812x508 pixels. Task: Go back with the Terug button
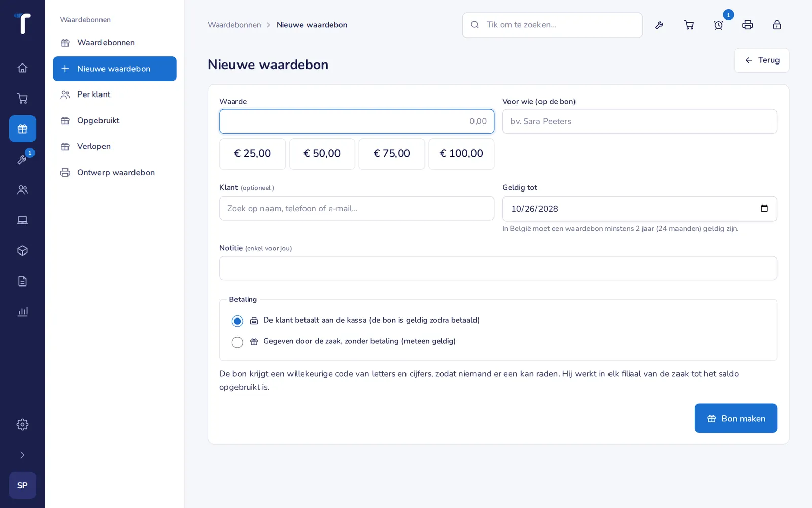coord(762,60)
